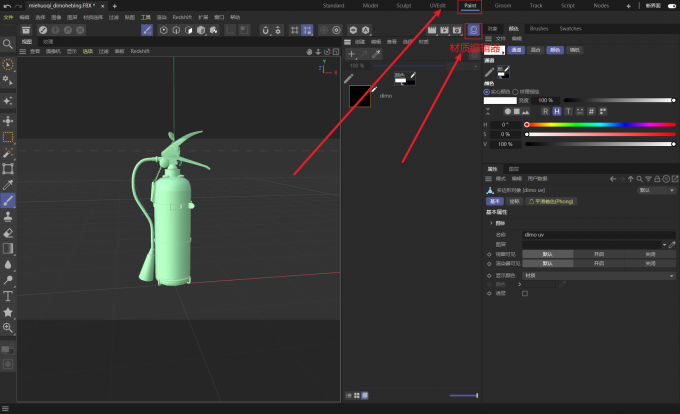Image resolution: width=680 pixels, height=414 pixels.
Task: Open the Material Editor icon highlighted in red
Action: tap(474, 30)
